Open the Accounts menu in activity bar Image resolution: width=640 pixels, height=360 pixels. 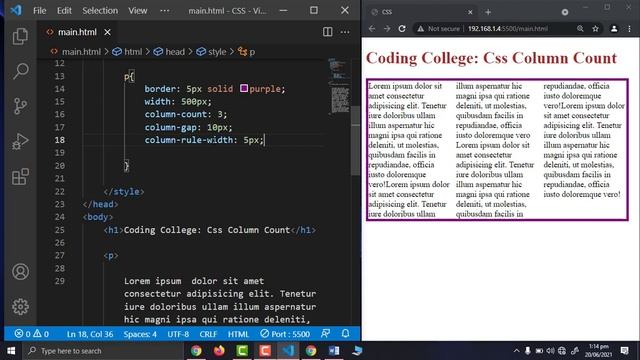tap(20, 271)
